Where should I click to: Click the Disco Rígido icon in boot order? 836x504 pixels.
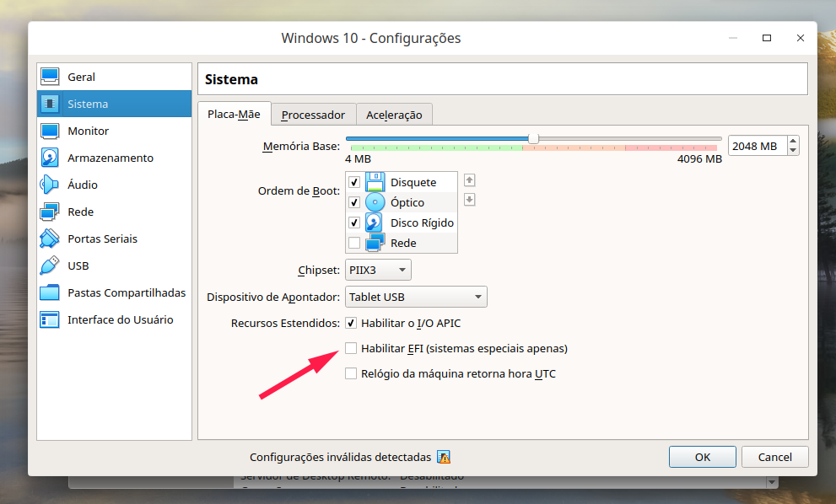pyautogui.click(x=375, y=223)
